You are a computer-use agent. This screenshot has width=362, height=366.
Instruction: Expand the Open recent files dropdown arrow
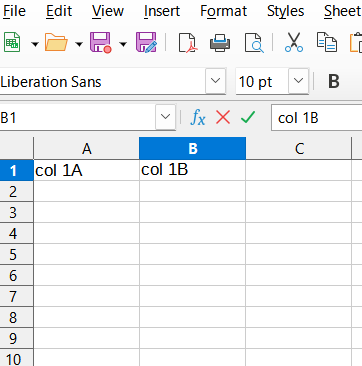point(79,44)
